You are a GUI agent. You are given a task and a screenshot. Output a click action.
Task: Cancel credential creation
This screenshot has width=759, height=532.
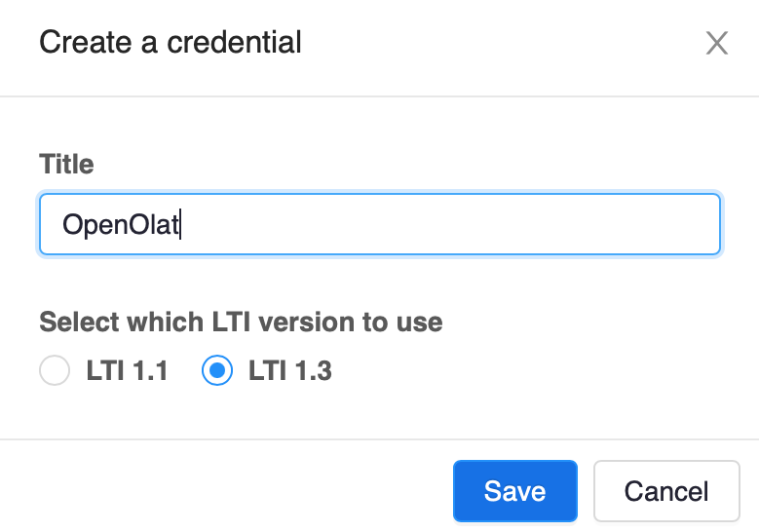tap(666, 491)
